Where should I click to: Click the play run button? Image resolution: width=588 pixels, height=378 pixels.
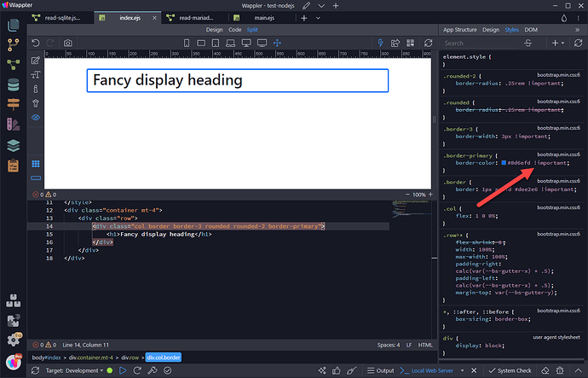click(123, 370)
